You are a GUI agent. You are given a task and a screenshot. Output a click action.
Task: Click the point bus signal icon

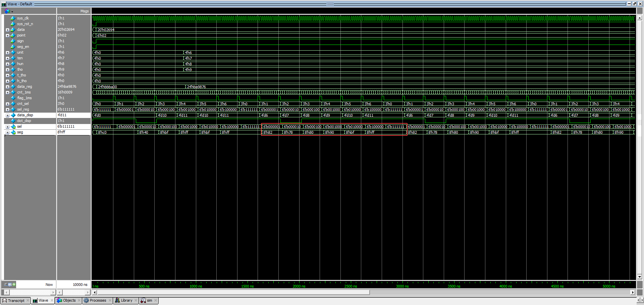pyautogui.click(x=13, y=35)
